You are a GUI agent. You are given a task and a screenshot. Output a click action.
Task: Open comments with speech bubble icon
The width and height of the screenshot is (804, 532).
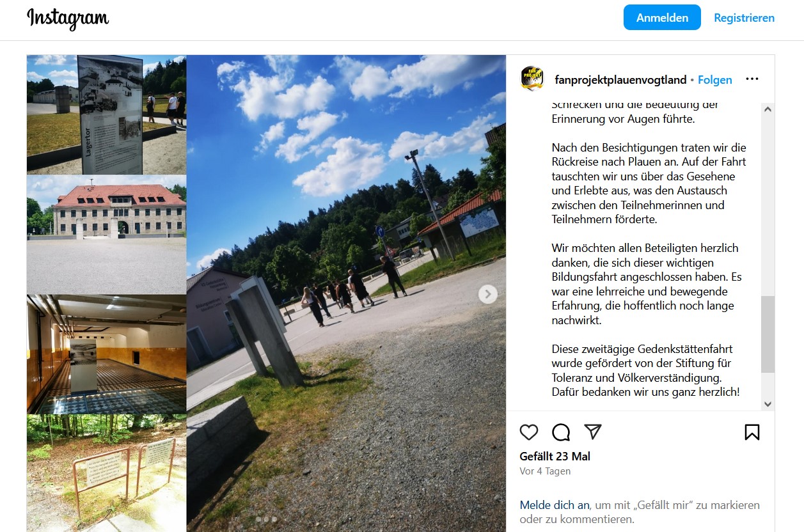[561, 432]
